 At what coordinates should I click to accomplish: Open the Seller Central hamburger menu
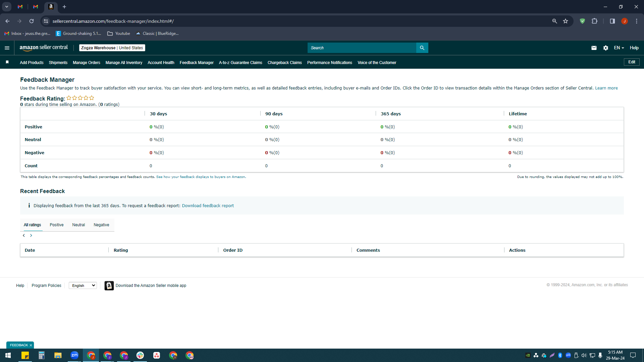(x=7, y=48)
